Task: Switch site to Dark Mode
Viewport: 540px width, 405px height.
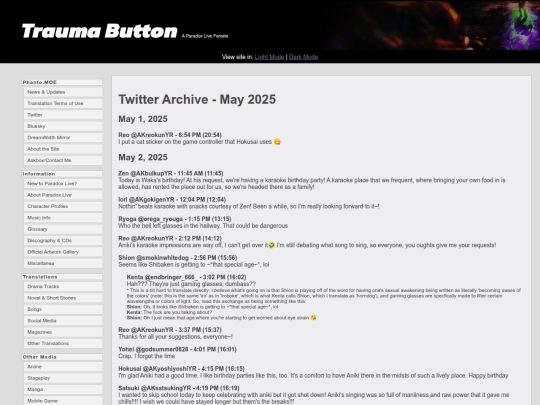Action: click(303, 57)
